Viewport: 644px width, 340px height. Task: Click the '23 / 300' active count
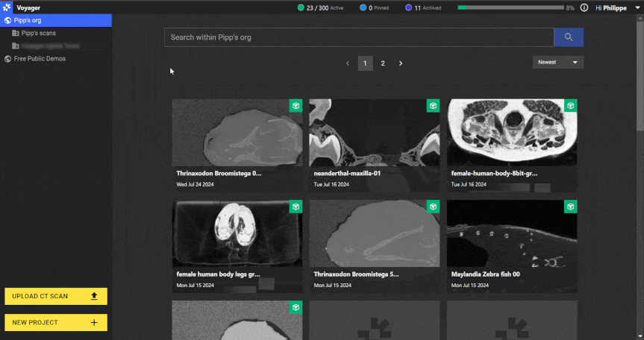(317, 7)
